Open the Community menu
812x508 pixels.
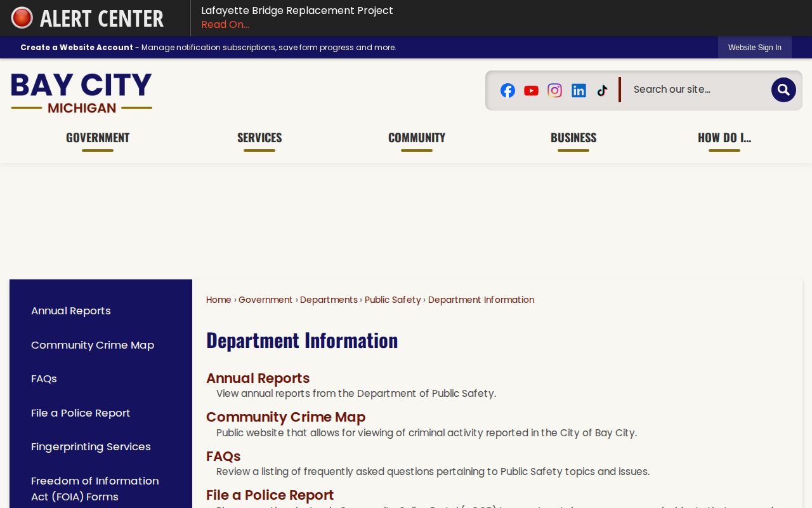coord(417,138)
